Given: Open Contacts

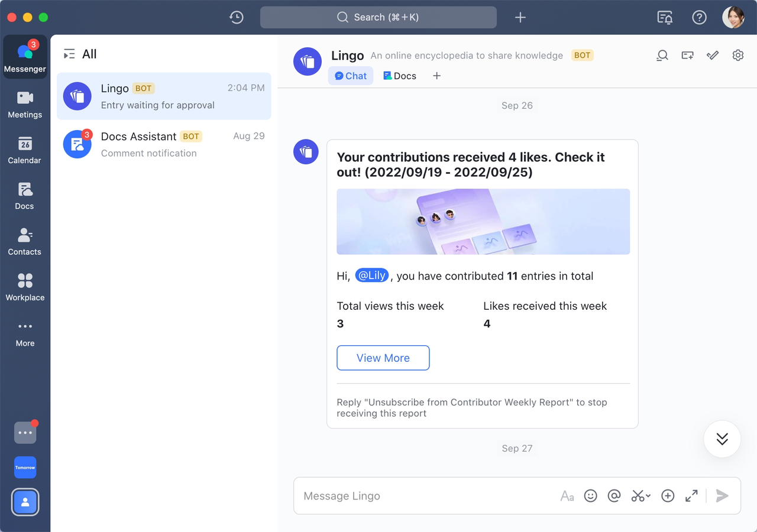Looking at the screenshot, I should [25, 242].
